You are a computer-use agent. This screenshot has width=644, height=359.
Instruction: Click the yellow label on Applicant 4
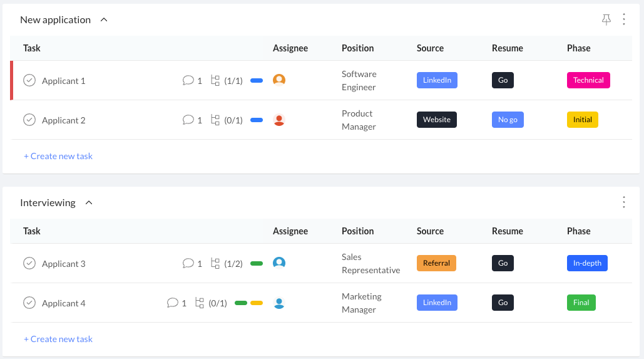click(x=256, y=303)
